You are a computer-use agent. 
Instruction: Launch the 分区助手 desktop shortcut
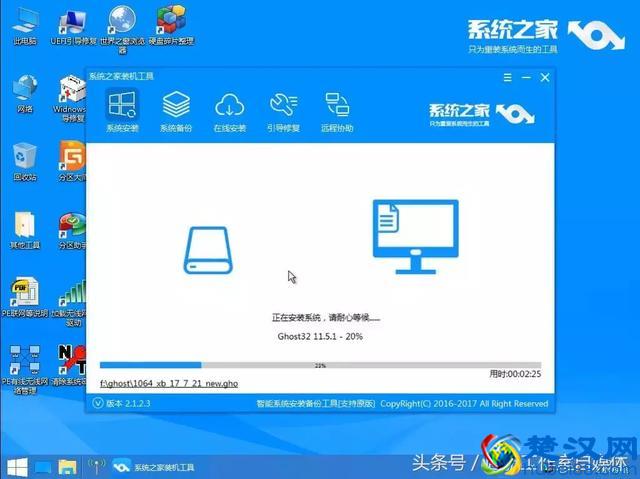72,231
